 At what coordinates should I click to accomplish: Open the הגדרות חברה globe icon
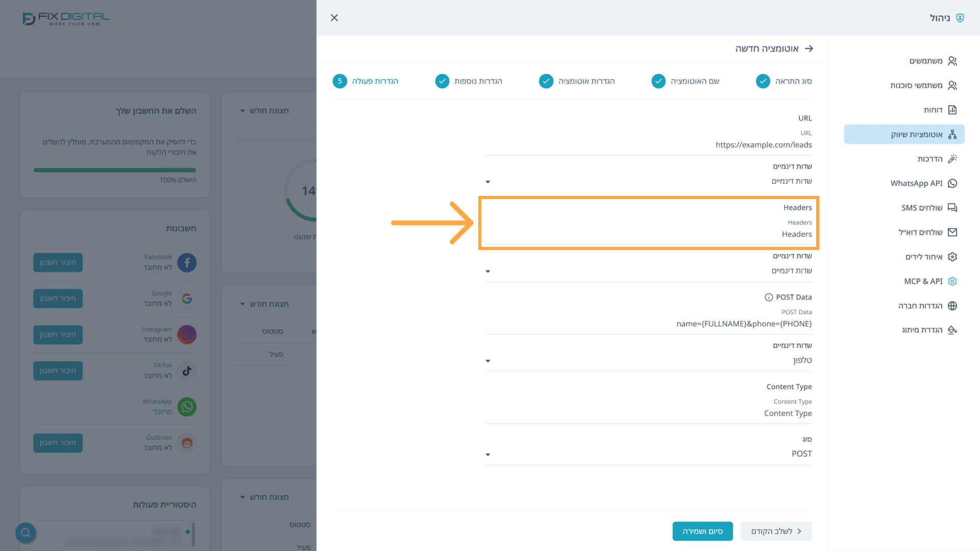pos(952,306)
